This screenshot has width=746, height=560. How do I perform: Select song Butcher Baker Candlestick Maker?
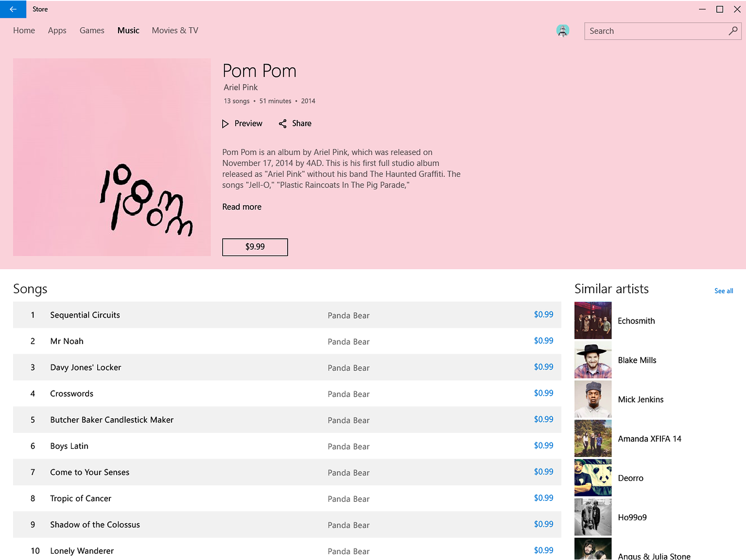pyautogui.click(x=287, y=420)
